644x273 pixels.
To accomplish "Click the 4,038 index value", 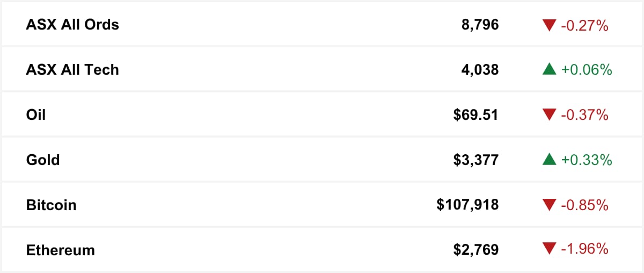I will click(x=480, y=70).
